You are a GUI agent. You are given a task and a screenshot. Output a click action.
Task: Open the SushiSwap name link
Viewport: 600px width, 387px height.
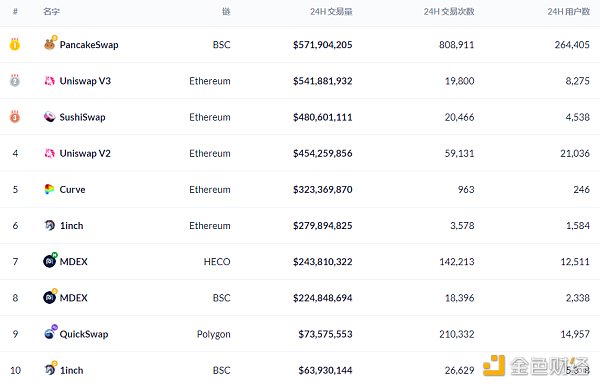[82, 117]
